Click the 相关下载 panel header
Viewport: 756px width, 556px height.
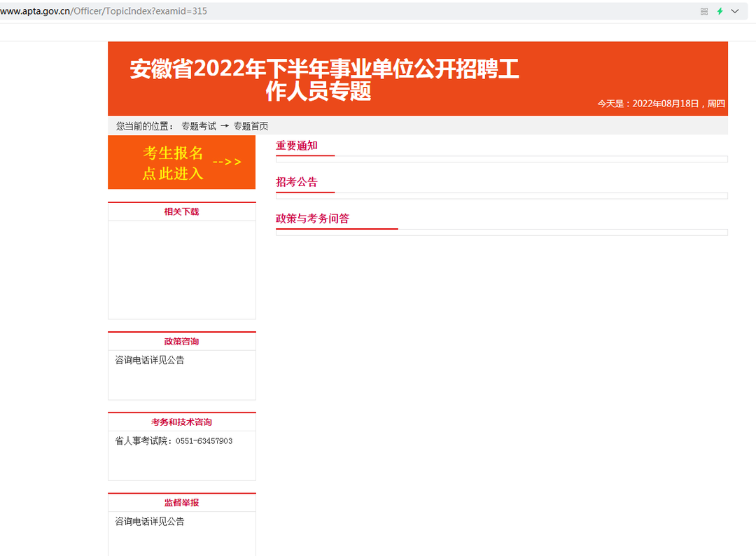(181, 211)
